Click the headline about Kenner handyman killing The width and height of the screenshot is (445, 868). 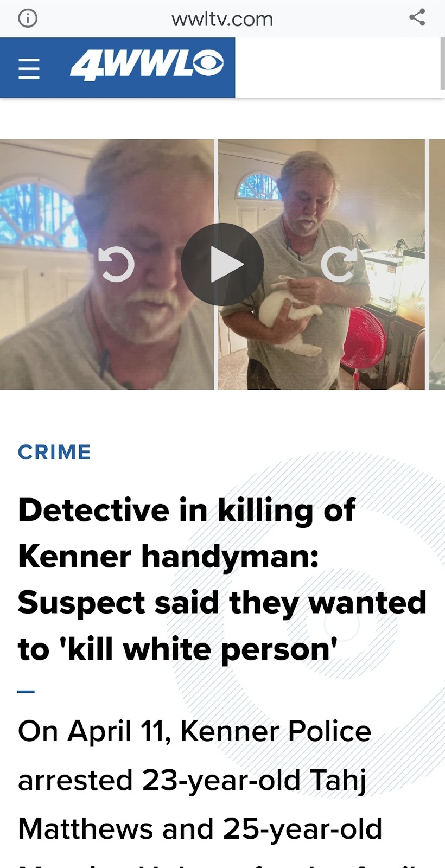pyautogui.click(x=222, y=579)
